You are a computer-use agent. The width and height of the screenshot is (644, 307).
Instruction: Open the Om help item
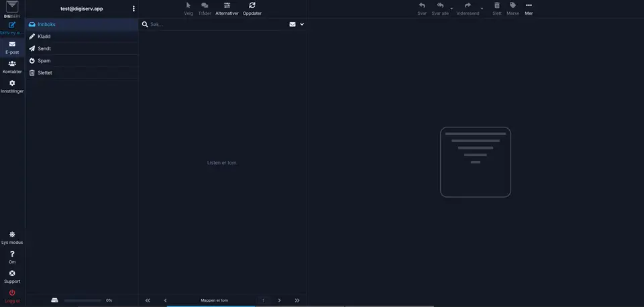point(12,257)
